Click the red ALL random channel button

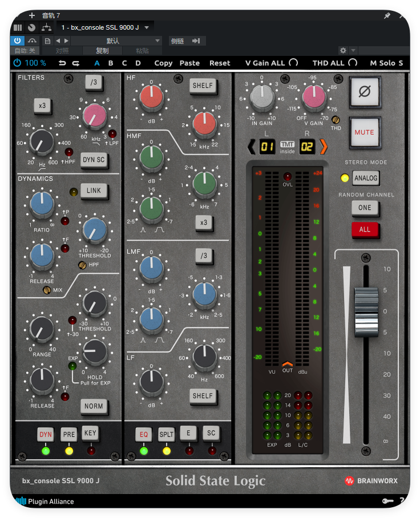[365, 229]
